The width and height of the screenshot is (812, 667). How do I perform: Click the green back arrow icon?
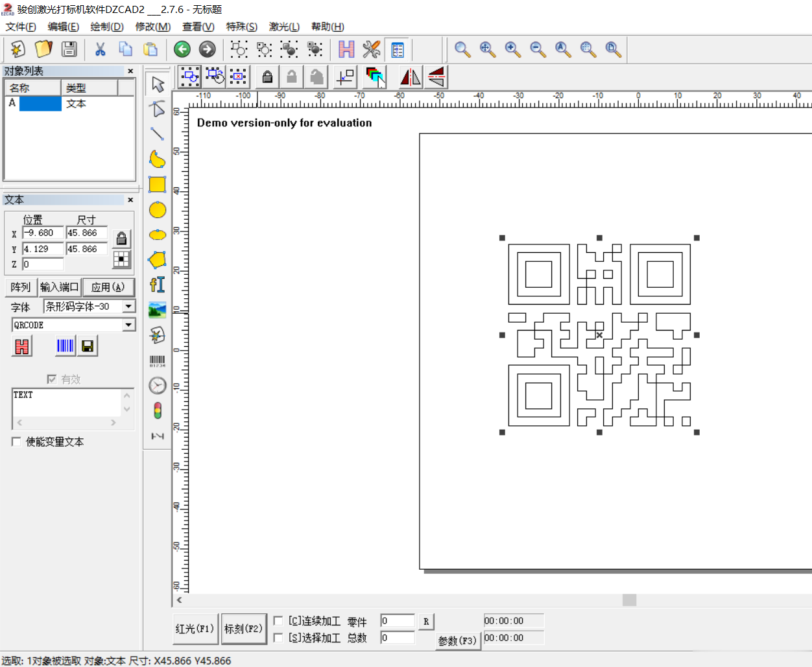[x=182, y=49]
